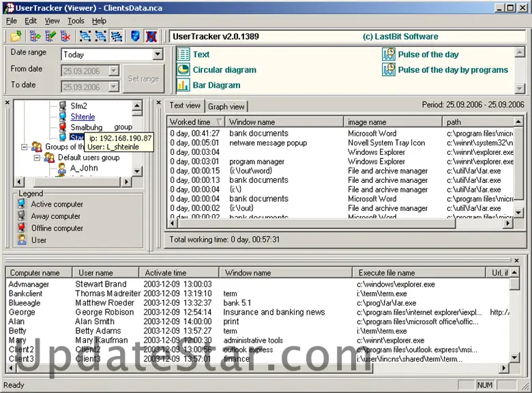Click the add tree item icon with green plus
Image resolution: width=532 pixels, height=393 pixels.
[35, 36]
